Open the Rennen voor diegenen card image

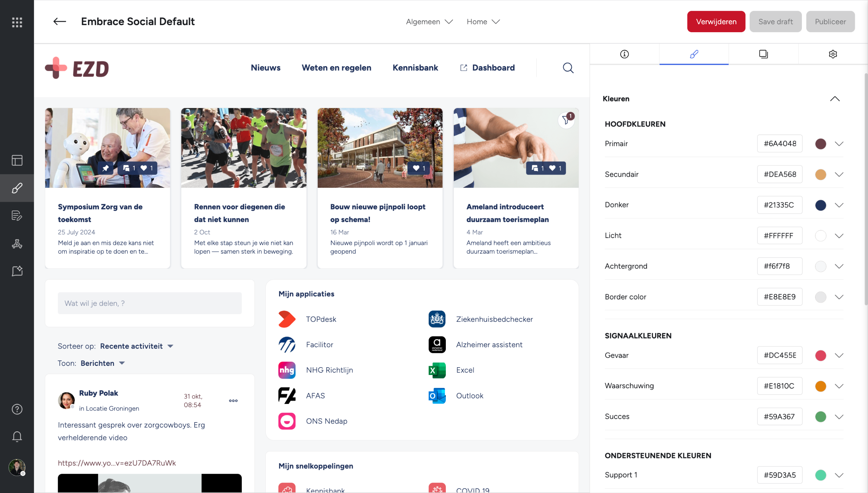[244, 148]
